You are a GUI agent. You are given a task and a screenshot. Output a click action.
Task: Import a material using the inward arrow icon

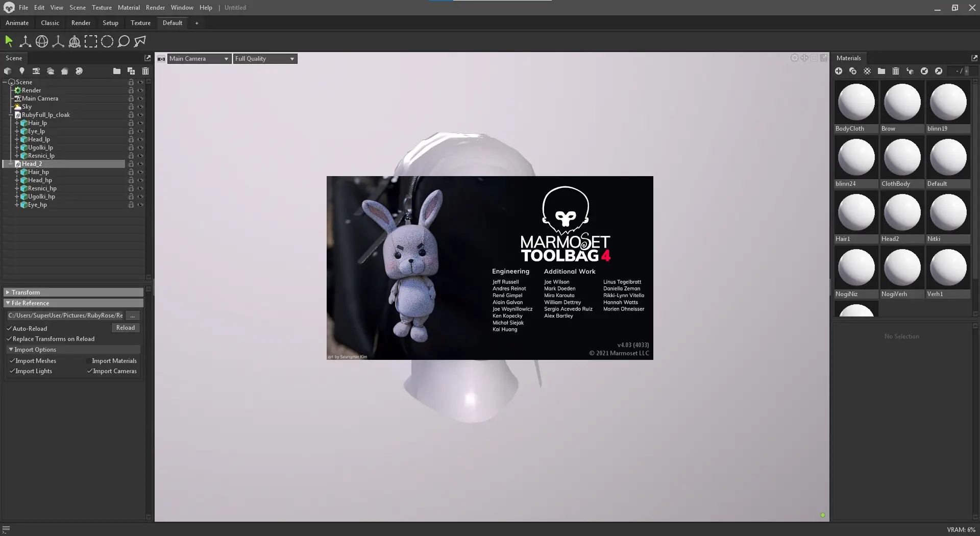pos(924,71)
